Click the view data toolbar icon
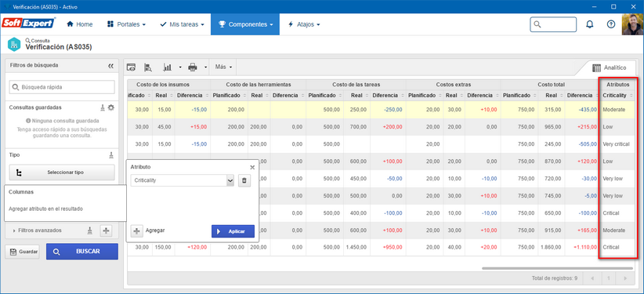This screenshot has width=644, height=294. [x=131, y=67]
